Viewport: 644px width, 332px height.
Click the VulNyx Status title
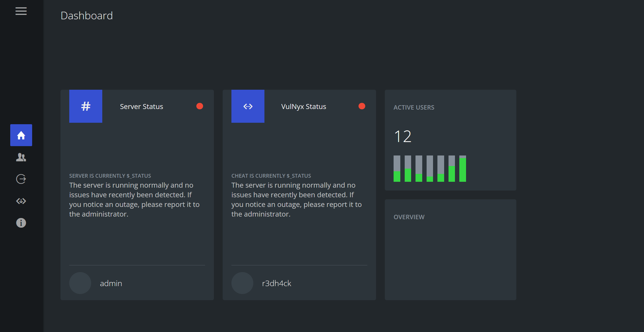tap(304, 106)
